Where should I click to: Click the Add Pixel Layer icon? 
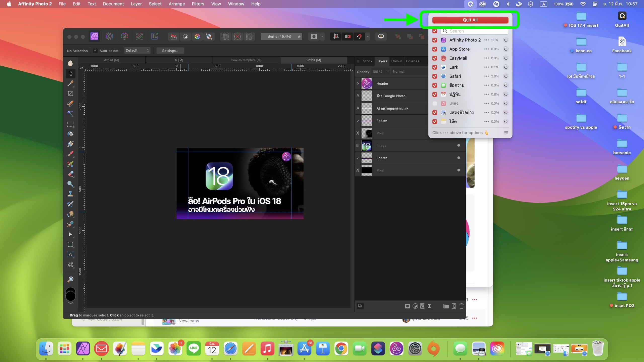[454, 306]
